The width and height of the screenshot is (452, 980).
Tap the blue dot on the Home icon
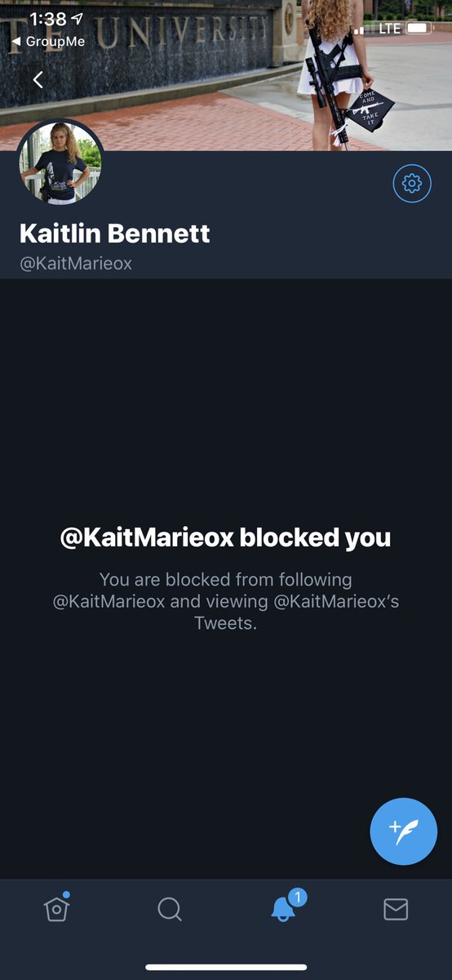66,895
